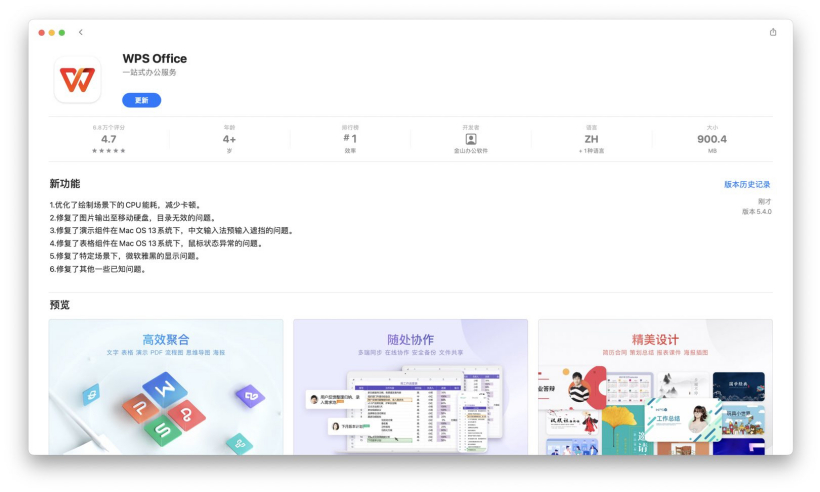
Task: Open the 4.7 rating score
Action: point(108,139)
